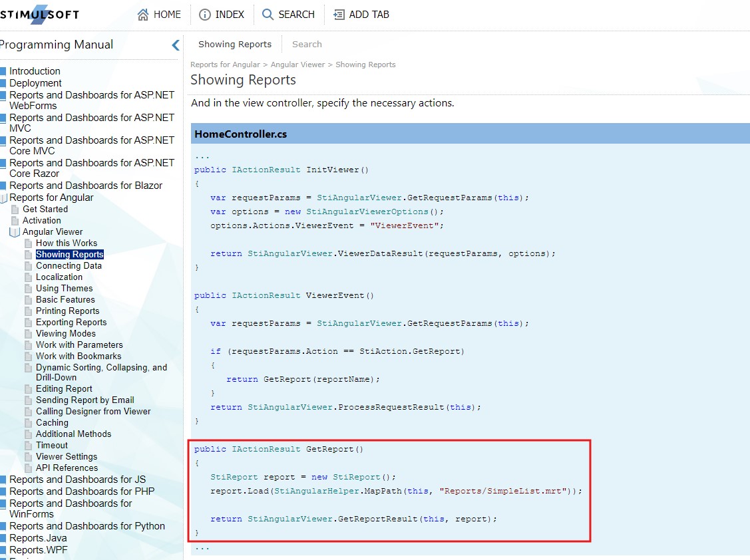Click the Stimulsoft logo

point(39,15)
